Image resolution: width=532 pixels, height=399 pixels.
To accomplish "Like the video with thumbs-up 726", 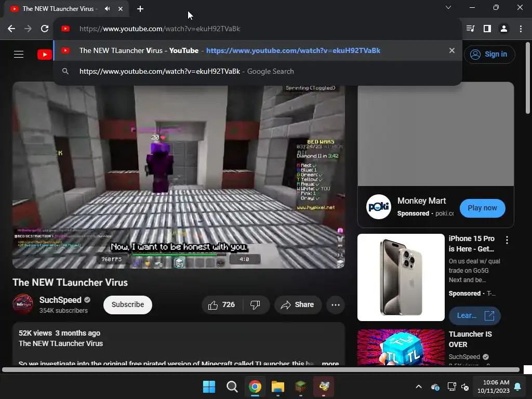I will [x=222, y=304].
